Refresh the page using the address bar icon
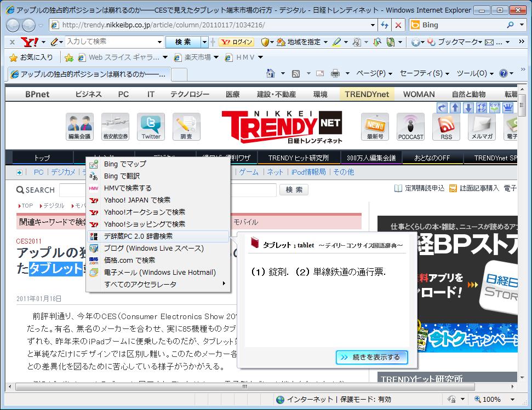This screenshot has width=532, height=410. click(385, 25)
